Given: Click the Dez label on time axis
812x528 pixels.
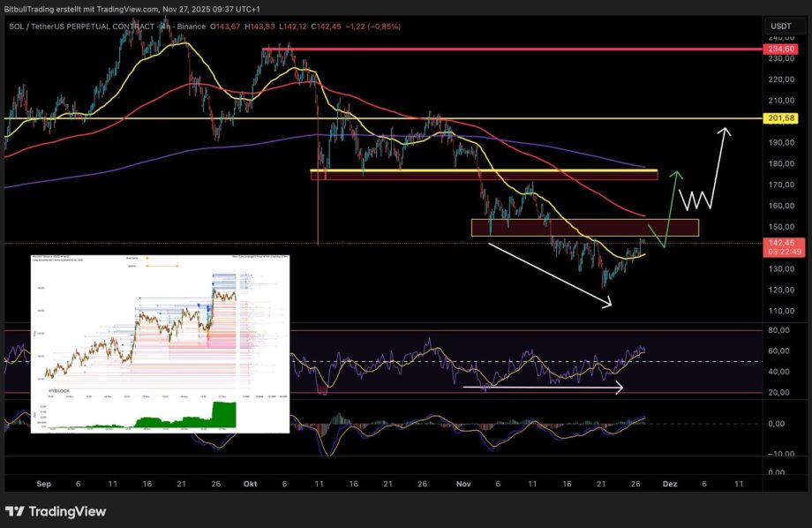Looking at the screenshot, I should click(669, 485).
